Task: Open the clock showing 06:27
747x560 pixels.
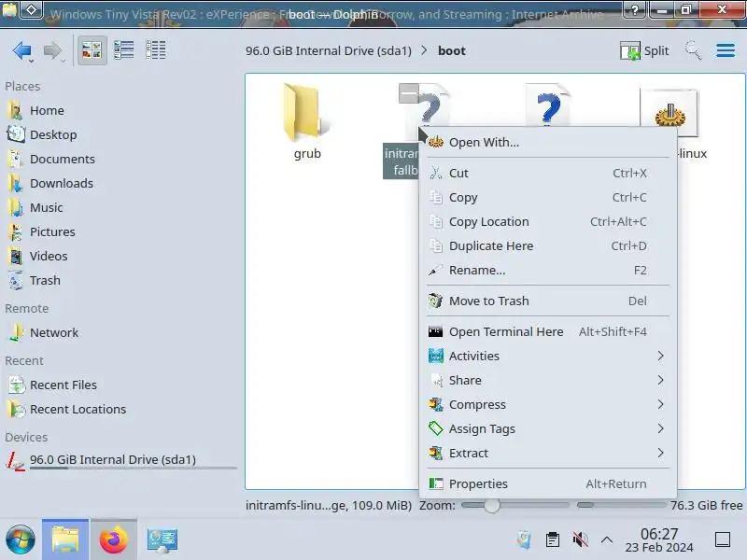Action: [x=659, y=540]
